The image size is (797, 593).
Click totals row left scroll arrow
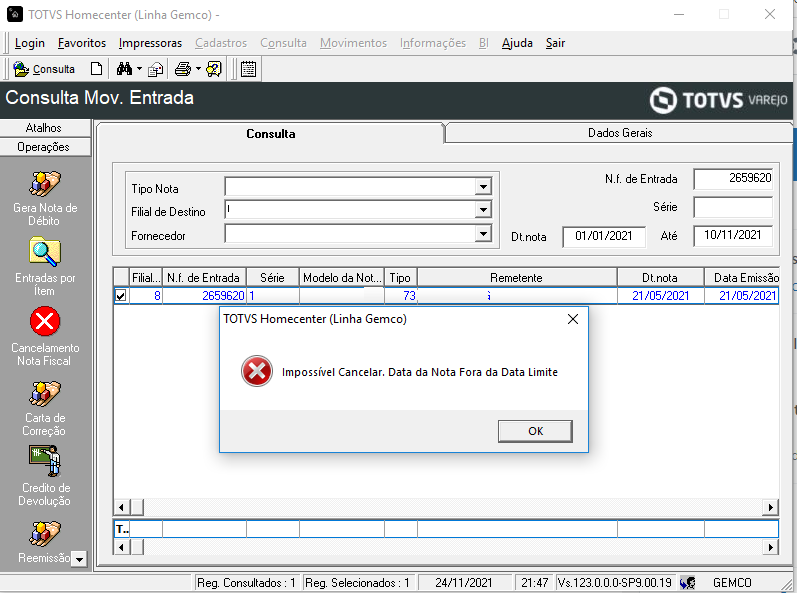[x=121, y=547]
